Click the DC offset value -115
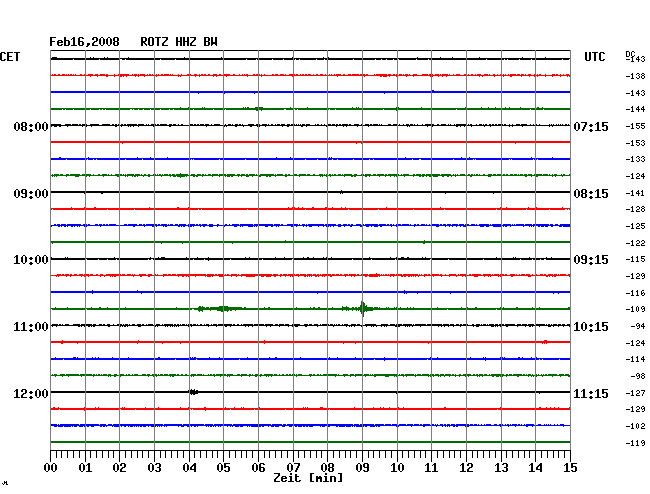This screenshot has width=650, height=494. [635, 259]
